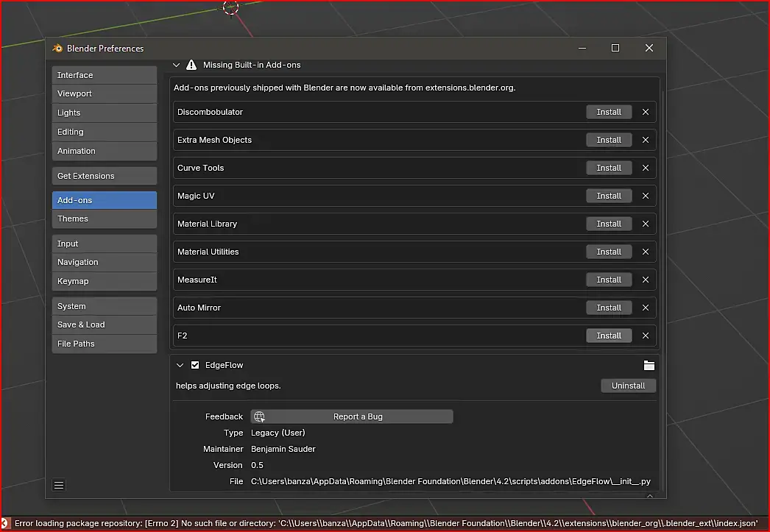
Task: Open the Navigation preferences tab
Action: click(104, 263)
